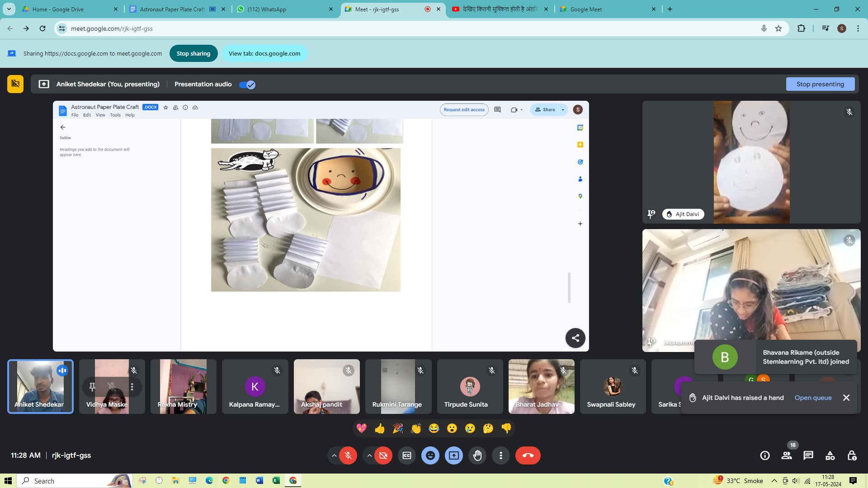Raise hand using the hand icon
Screen dimensions: 868x488
point(477,455)
